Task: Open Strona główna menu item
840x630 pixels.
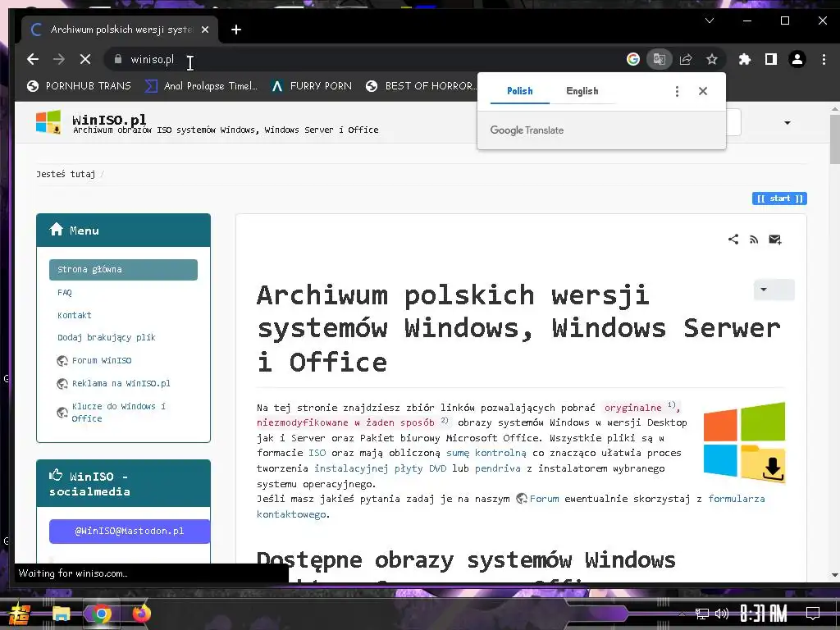Action: coord(123,269)
